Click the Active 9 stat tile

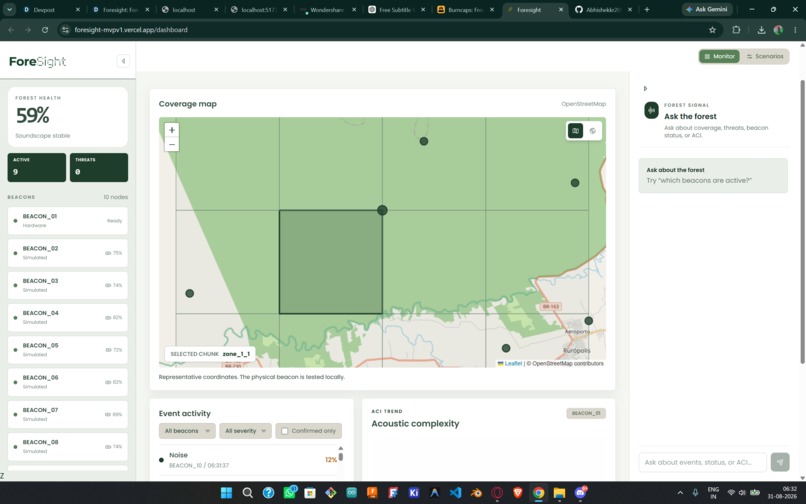pos(36,167)
